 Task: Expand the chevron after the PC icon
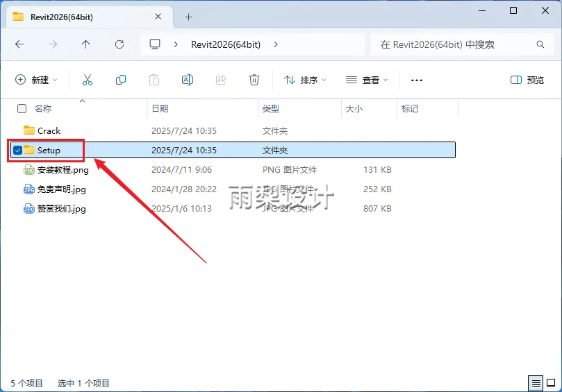point(176,44)
